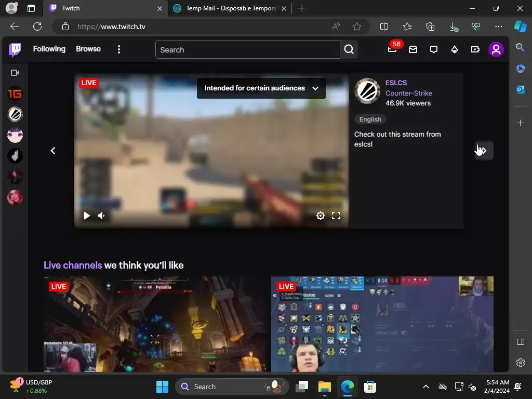Click the Twitch search magnifier button
This screenshot has width=532, height=399.
point(349,49)
